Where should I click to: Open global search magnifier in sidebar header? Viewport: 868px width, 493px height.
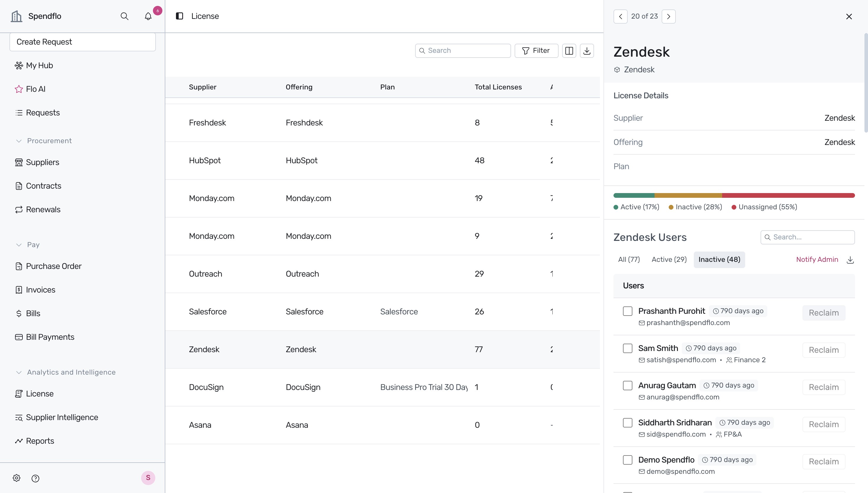(x=125, y=16)
